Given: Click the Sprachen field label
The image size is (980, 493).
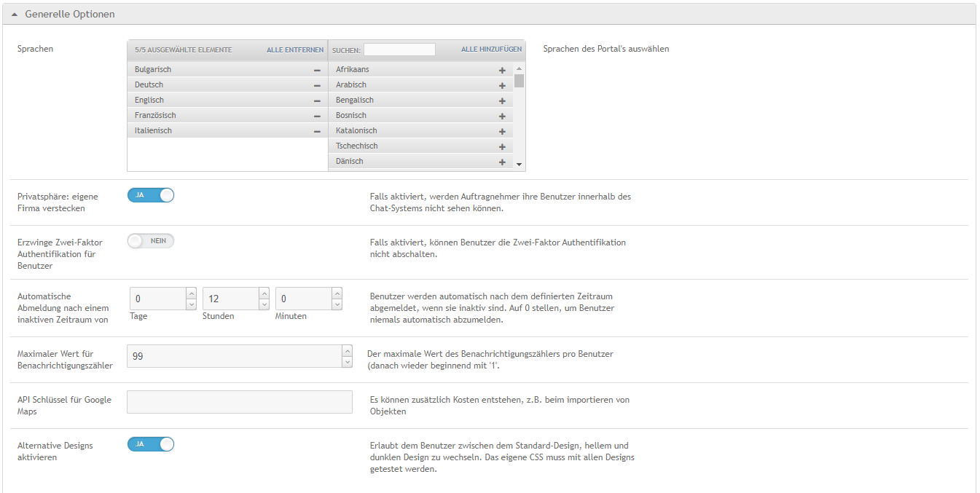Looking at the screenshot, I should (x=35, y=49).
